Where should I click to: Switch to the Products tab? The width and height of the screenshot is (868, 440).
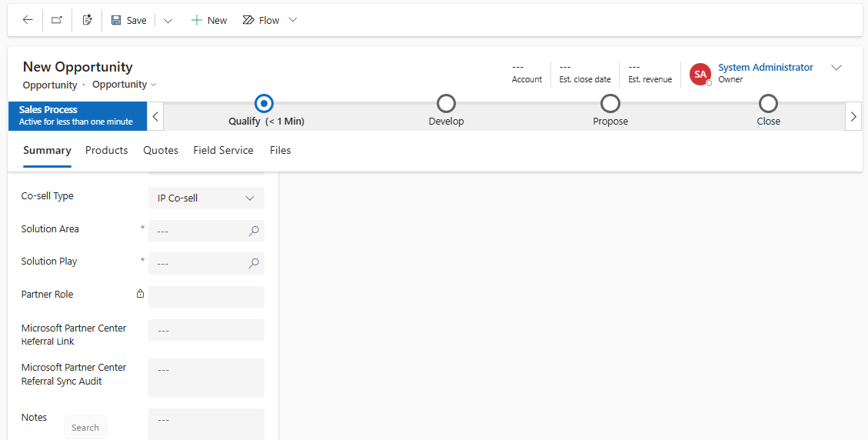[107, 150]
